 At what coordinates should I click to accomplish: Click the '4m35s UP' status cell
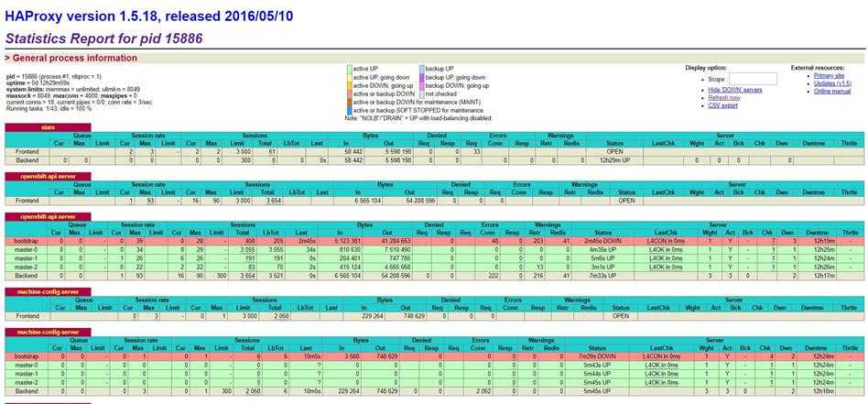tap(602, 249)
